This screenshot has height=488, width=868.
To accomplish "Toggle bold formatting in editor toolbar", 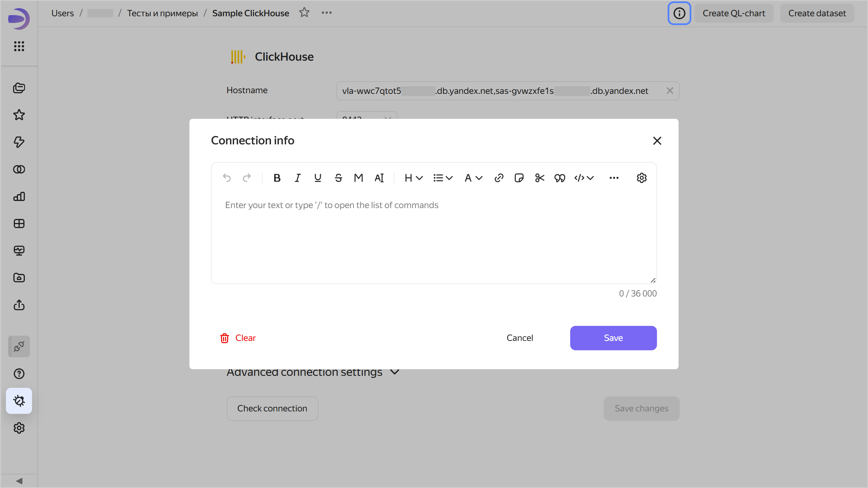I will pyautogui.click(x=277, y=178).
